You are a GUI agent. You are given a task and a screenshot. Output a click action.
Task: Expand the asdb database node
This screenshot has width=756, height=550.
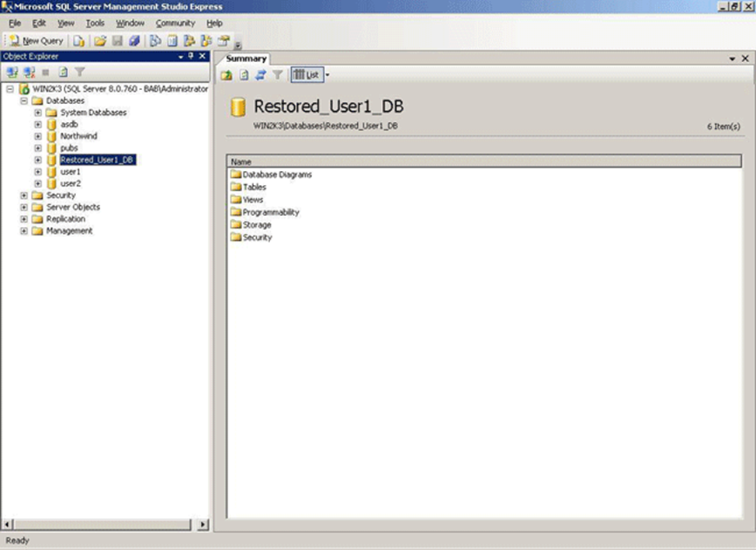coord(38,124)
